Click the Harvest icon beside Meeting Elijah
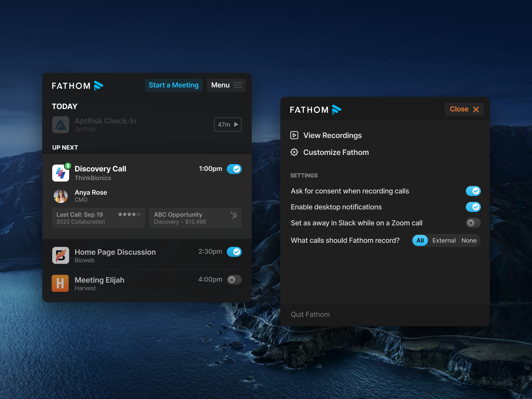This screenshot has width=532, height=399. tap(60, 283)
